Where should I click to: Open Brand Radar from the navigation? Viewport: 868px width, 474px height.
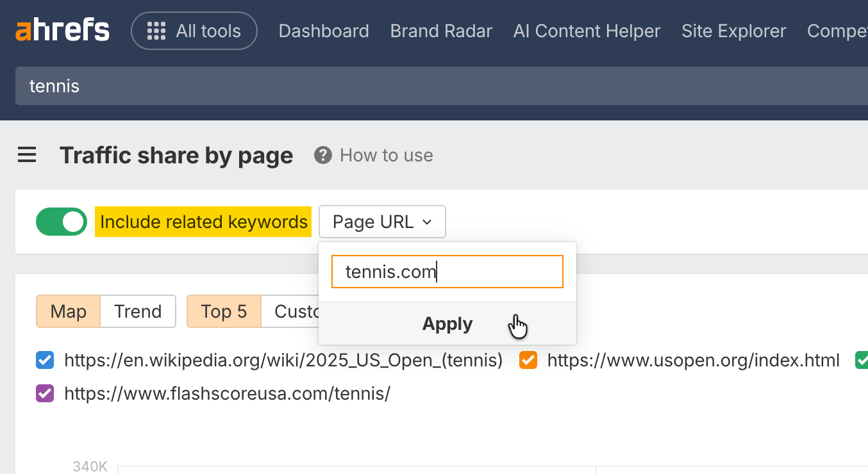[x=441, y=31]
